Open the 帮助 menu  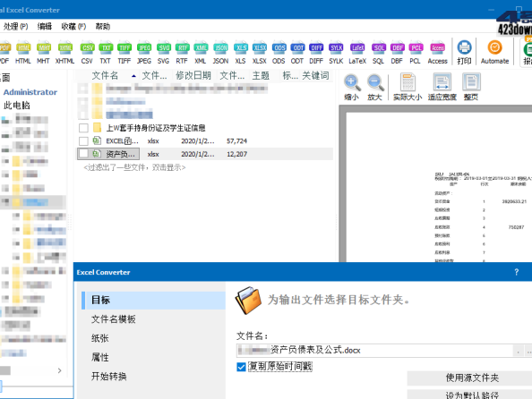pyautogui.click(x=103, y=27)
